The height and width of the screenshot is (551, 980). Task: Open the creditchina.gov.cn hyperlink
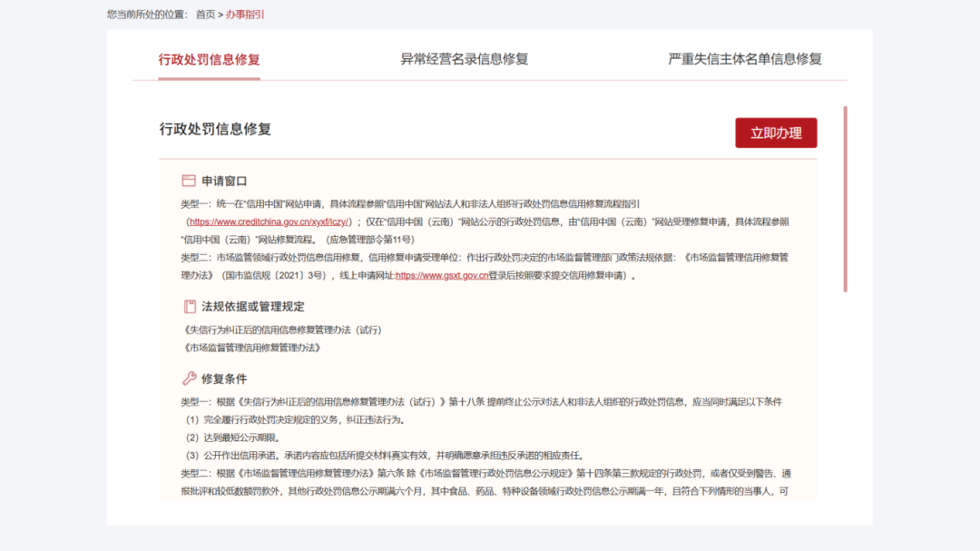coord(269,221)
